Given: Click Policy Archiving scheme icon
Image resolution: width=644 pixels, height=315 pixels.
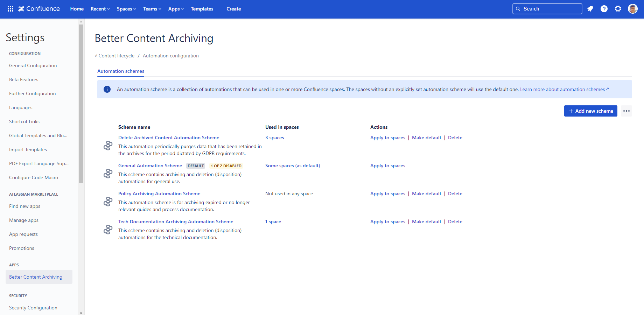Looking at the screenshot, I should [108, 202].
